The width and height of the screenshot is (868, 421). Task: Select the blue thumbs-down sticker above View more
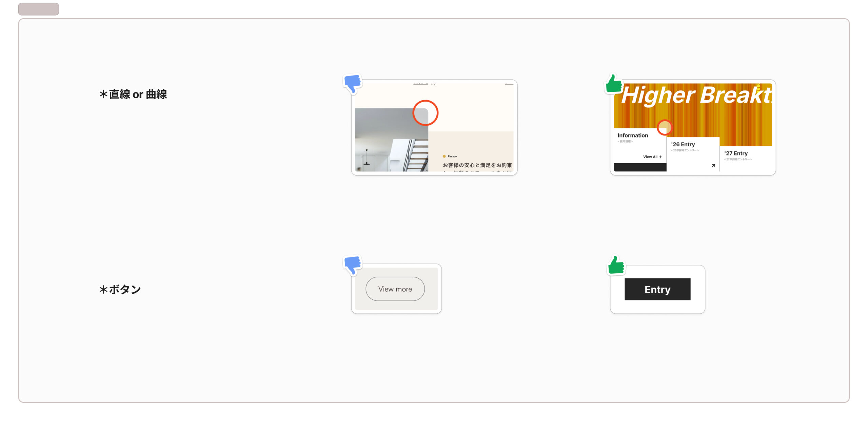click(x=352, y=265)
